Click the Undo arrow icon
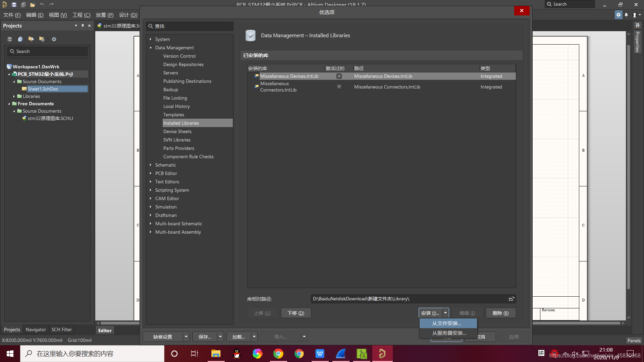This screenshot has width=644, height=362. click(x=42, y=4)
